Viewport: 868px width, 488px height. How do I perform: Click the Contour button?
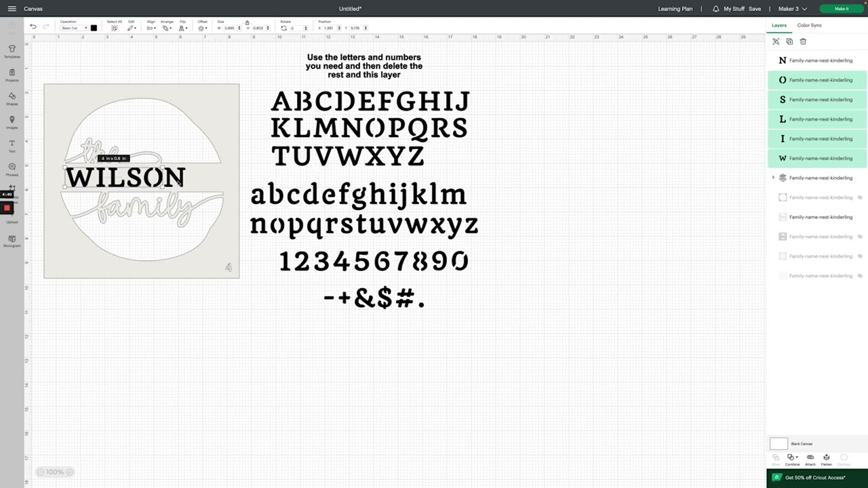point(844,460)
